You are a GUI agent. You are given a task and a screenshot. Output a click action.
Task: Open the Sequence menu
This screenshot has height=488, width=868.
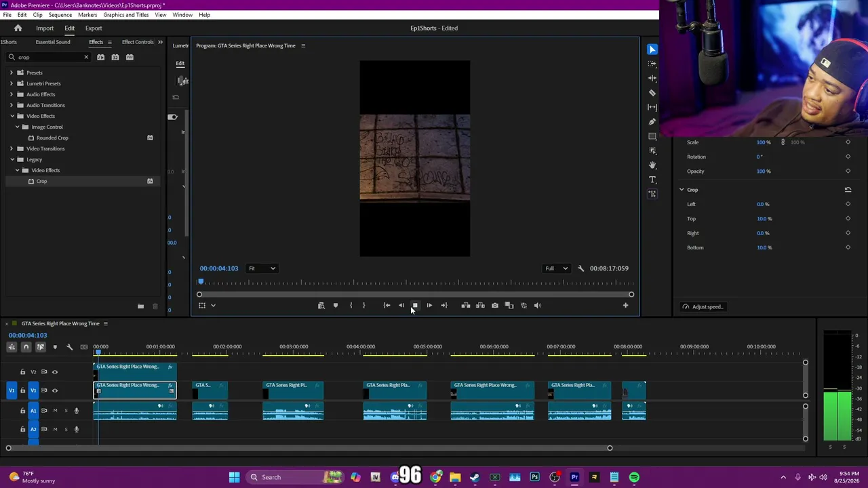point(60,15)
